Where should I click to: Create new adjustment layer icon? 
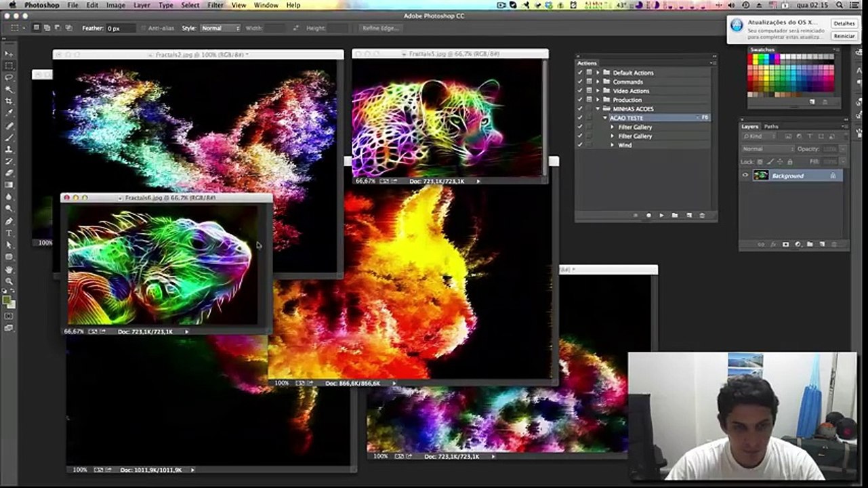(x=798, y=244)
